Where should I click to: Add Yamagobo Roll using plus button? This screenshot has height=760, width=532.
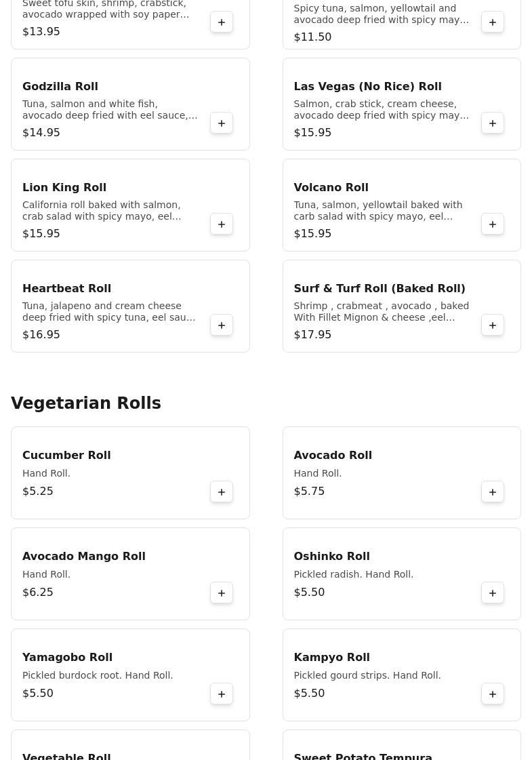222,694
